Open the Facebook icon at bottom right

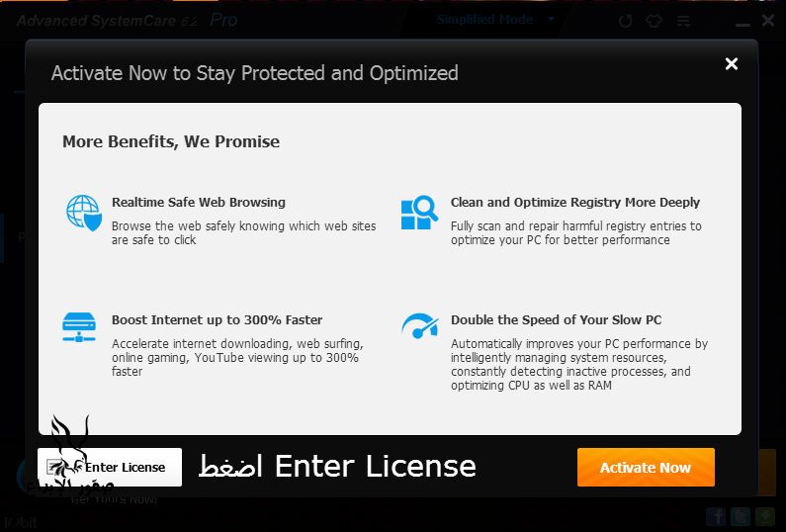pyautogui.click(x=716, y=516)
